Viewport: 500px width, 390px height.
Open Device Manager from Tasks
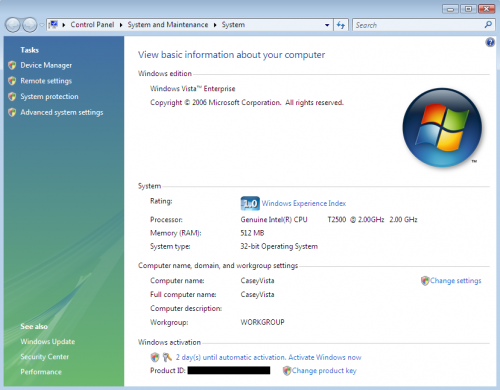46,65
